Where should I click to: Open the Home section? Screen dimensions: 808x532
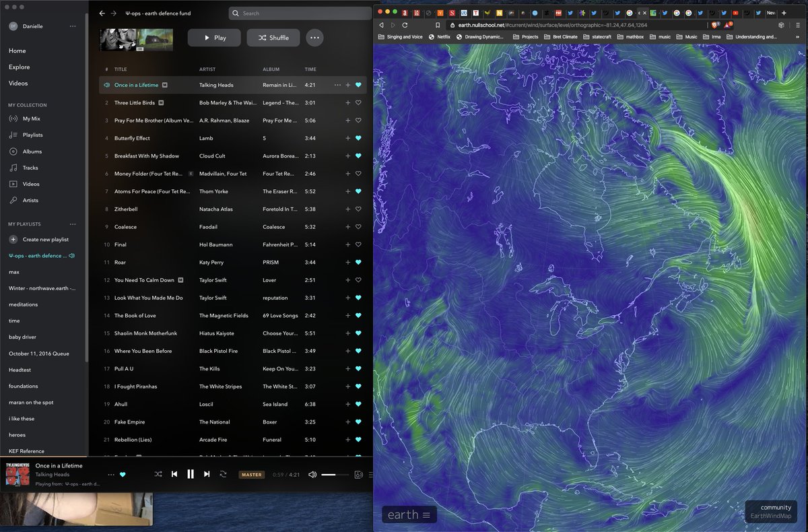(18, 51)
